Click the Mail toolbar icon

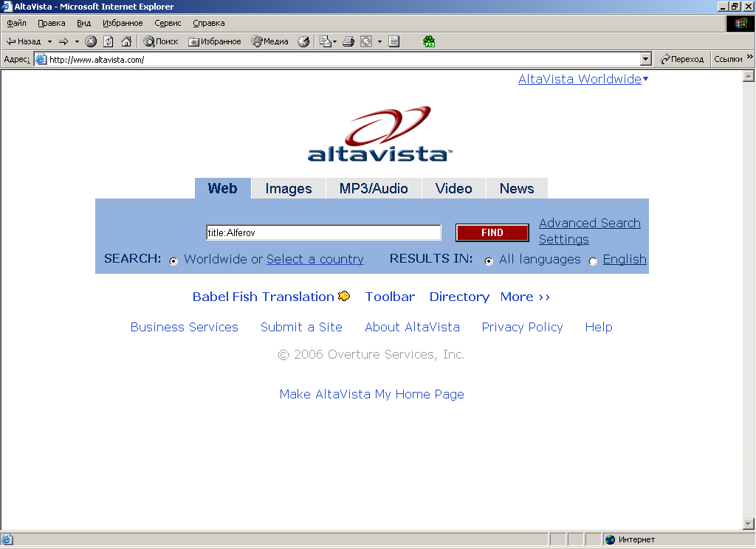click(326, 41)
